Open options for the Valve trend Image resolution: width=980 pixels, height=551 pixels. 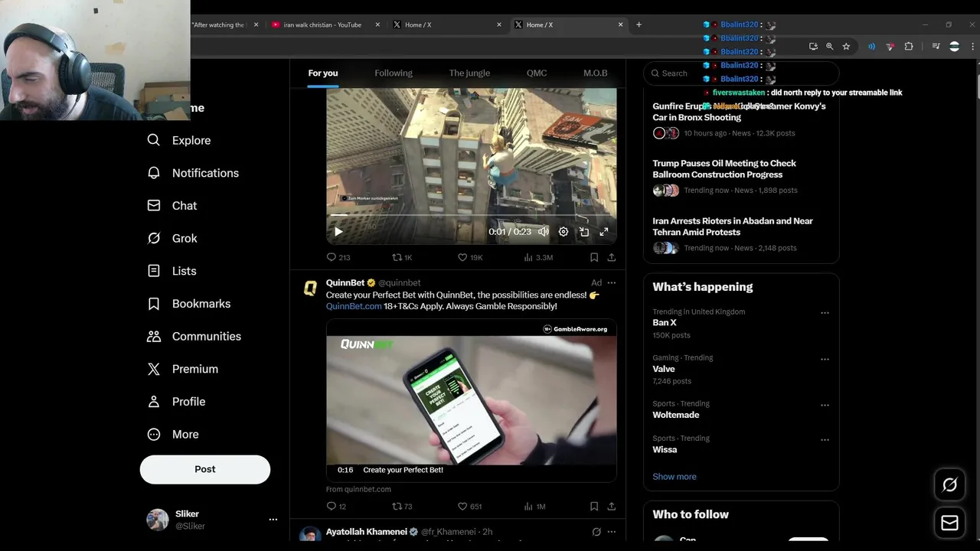(x=825, y=359)
